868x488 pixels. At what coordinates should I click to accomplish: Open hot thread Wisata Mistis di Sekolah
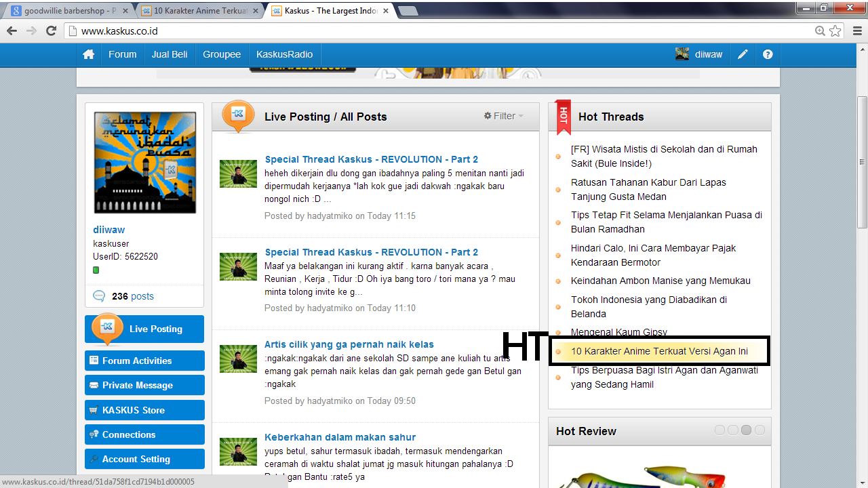pyautogui.click(x=664, y=156)
